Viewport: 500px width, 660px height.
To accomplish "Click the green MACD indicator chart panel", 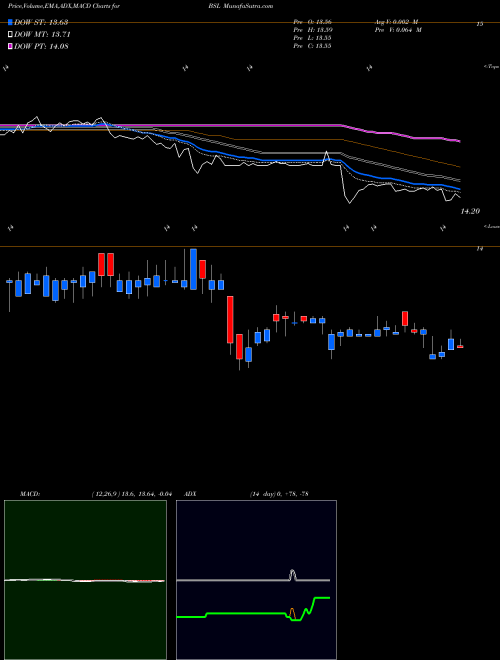I will (85, 580).
